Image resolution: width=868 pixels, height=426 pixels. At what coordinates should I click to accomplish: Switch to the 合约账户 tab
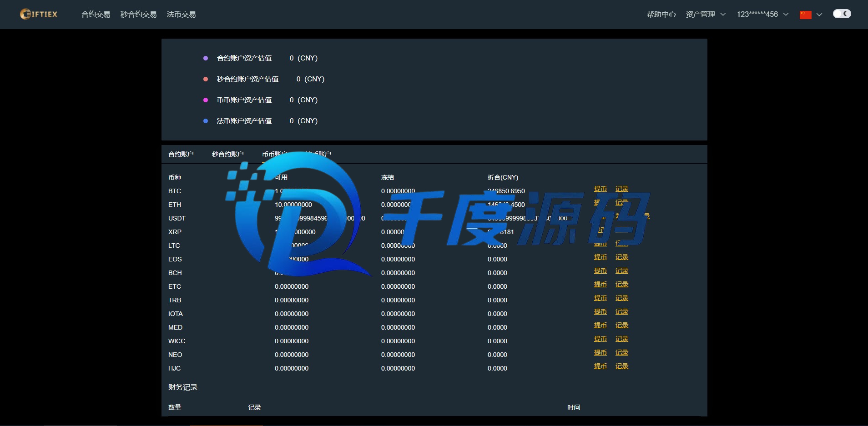coord(181,154)
